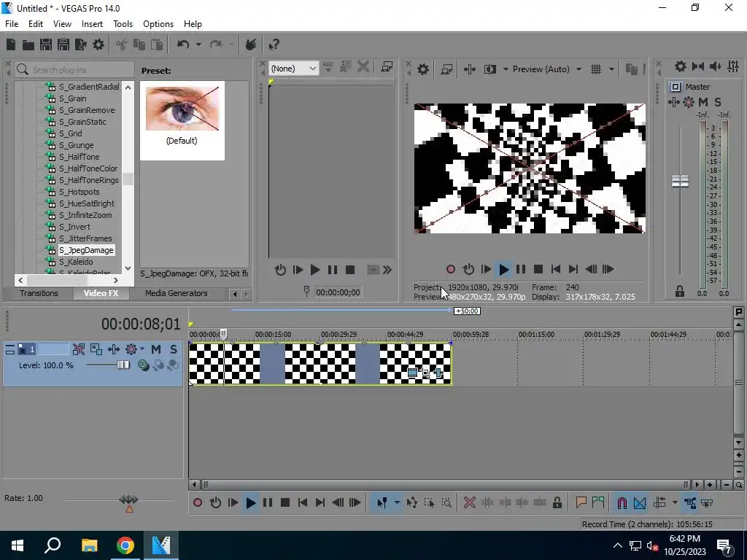Open the Tools menu
This screenshot has height=560, width=747.
[x=123, y=24]
